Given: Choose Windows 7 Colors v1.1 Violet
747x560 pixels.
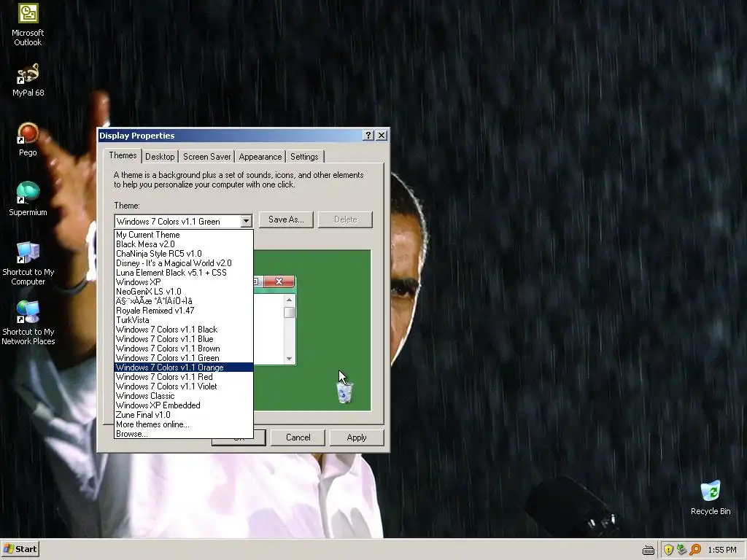Looking at the screenshot, I should coord(183,386).
